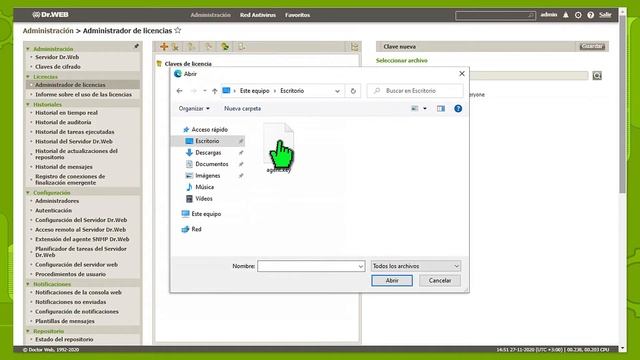Click the browse magnifier icon beside file field
Viewport: 640px width, 360px height.
597,76
